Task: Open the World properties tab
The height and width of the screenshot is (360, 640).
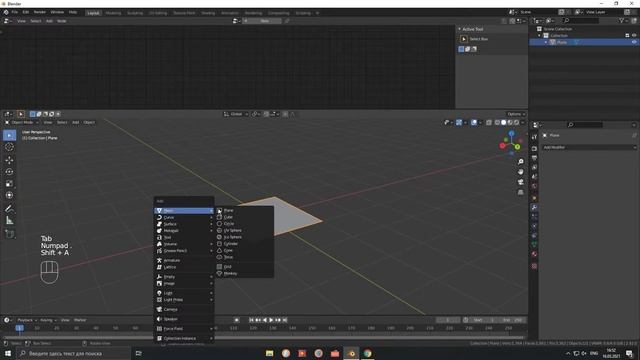Action: (534, 186)
